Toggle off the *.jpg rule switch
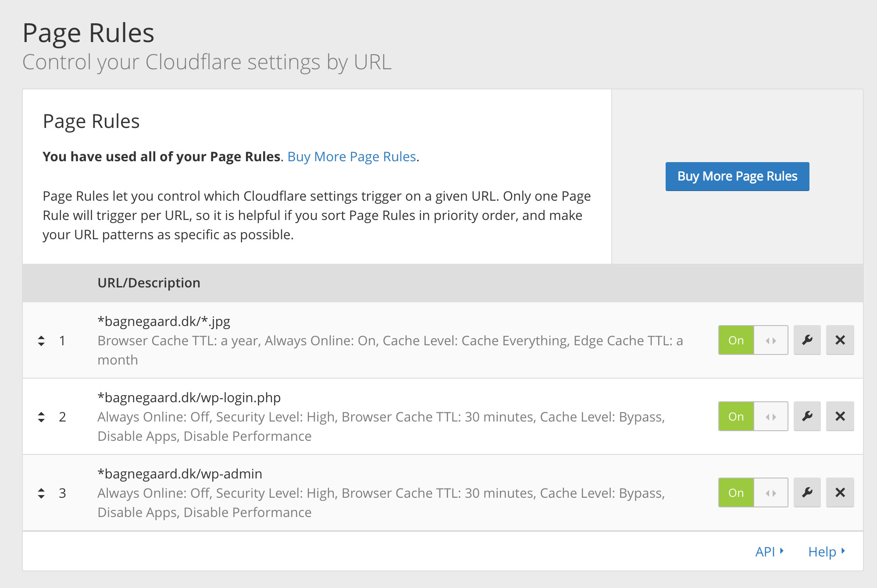 (x=753, y=340)
